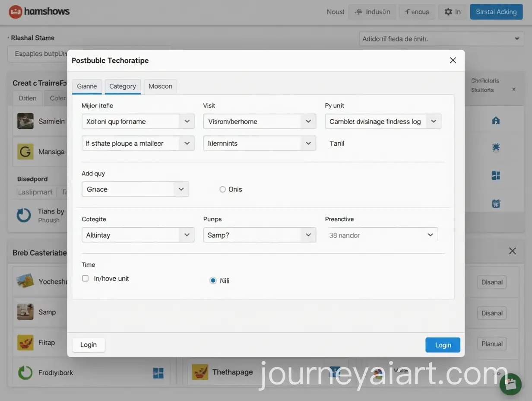Open the green chat bubble in the corner
Viewport: 532px width, 401px height.
point(510,384)
